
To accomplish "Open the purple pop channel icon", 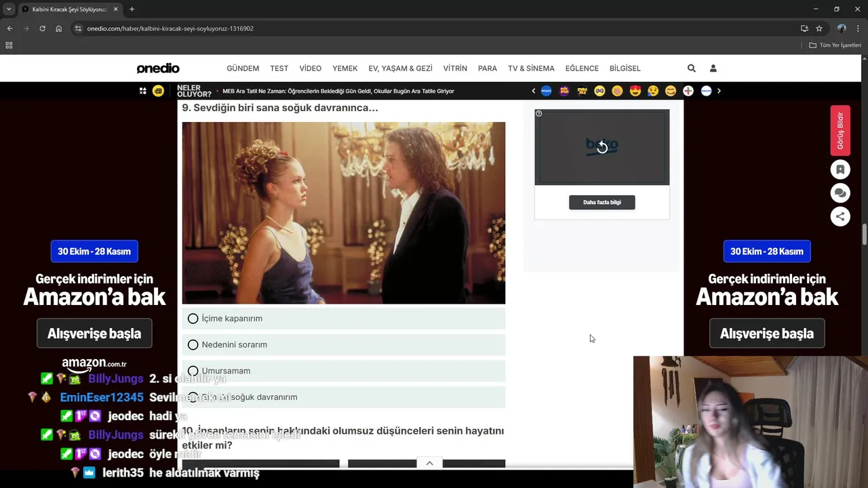I will pos(564,91).
